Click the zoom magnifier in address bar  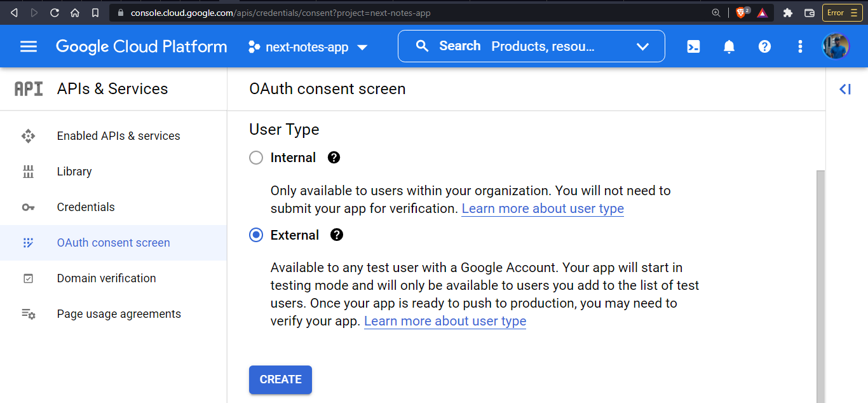[716, 13]
